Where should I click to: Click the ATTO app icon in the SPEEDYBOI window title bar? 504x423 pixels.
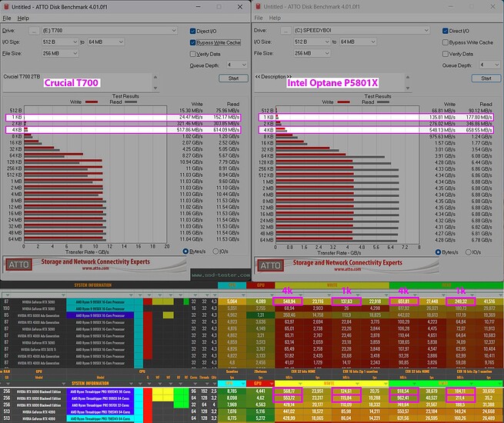coord(258,6)
